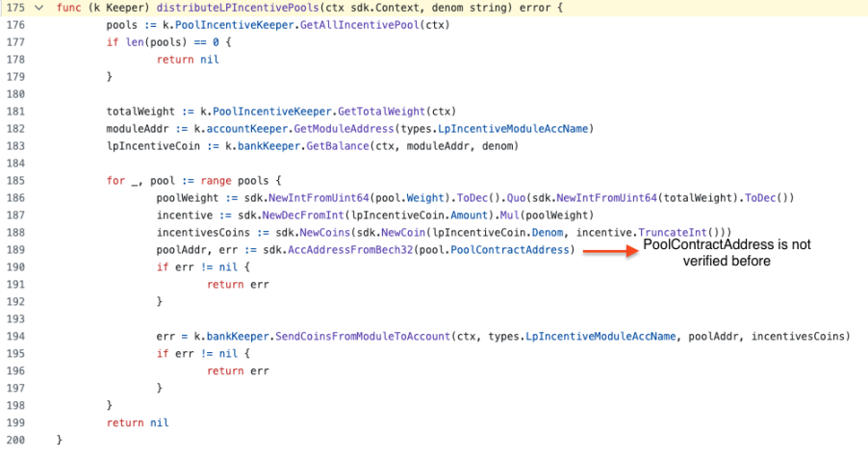The image size is (868, 455).
Task: Click distributeLPIncentivePools function name
Action: tap(226, 8)
